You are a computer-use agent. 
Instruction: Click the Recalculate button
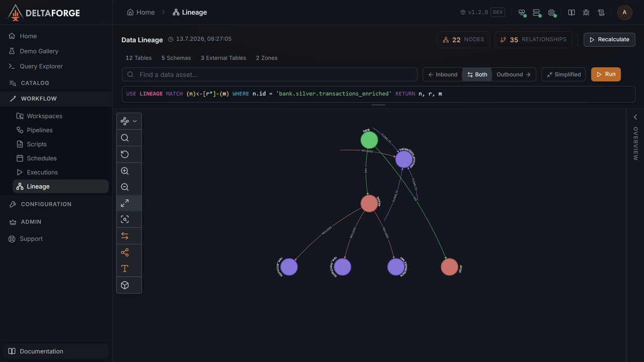pyautogui.click(x=609, y=40)
